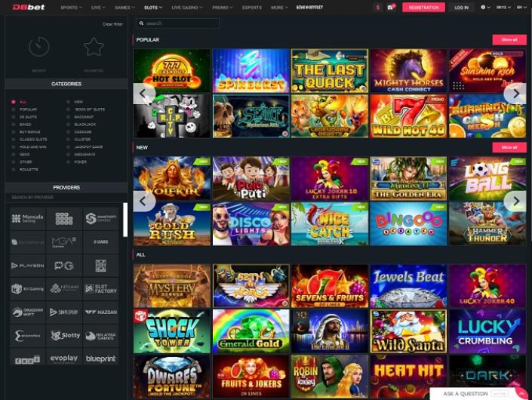Click the Log In button

(x=461, y=8)
